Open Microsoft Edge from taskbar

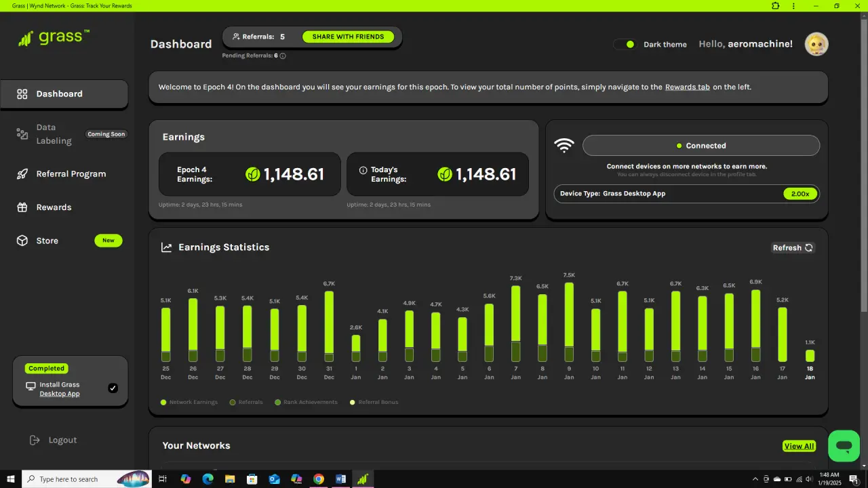pos(208,479)
